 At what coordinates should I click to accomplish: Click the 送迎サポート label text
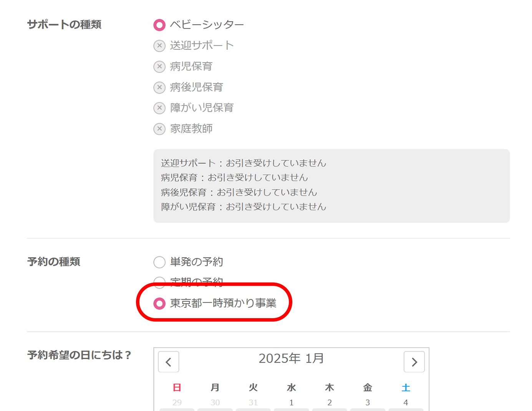coord(202,46)
